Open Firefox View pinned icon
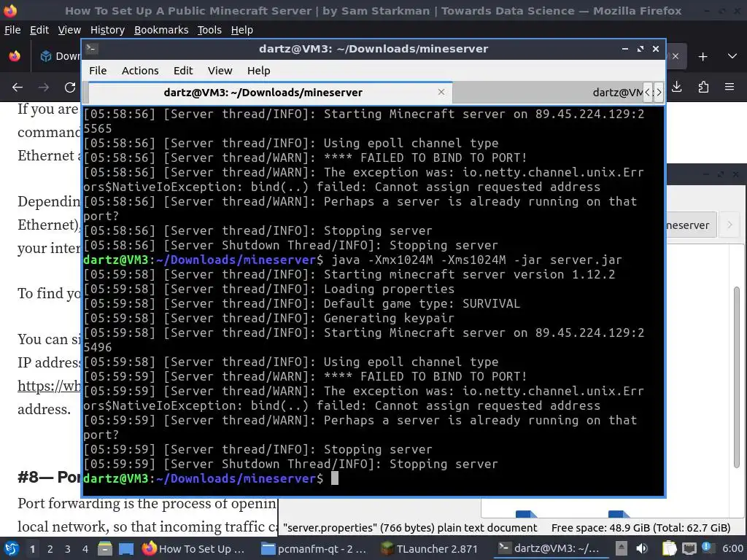This screenshot has width=747, height=560. point(15,56)
